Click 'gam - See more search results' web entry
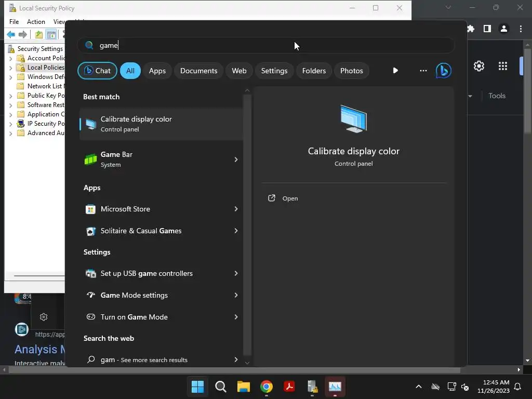The image size is (532, 399). click(x=161, y=360)
